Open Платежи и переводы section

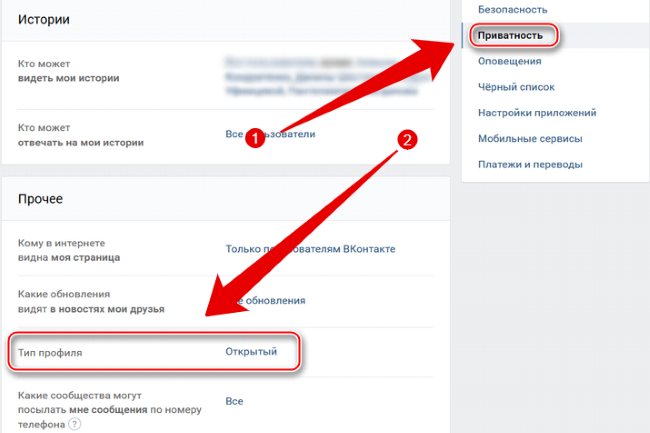pyautogui.click(x=530, y=164)
